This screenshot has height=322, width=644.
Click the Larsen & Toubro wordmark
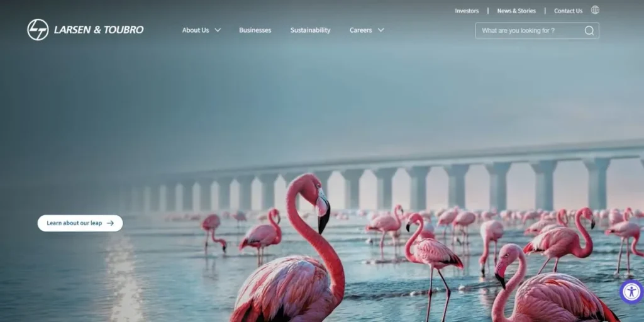click(99, 30)
